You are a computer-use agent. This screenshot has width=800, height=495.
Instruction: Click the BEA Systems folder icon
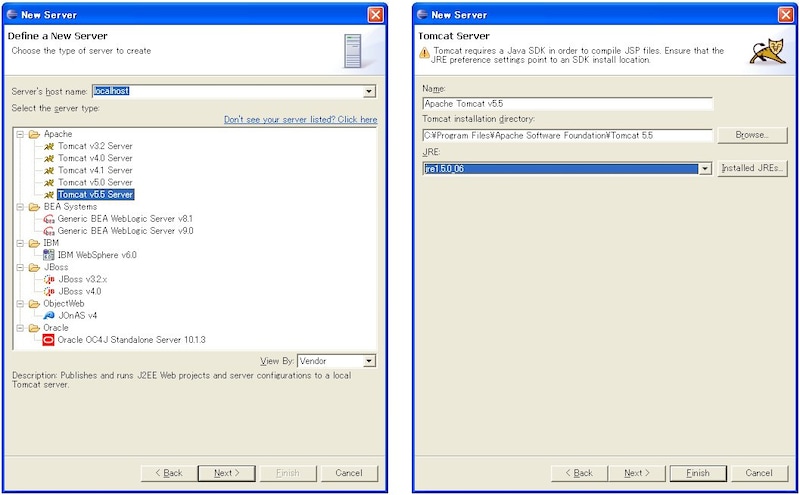(34, 207)
